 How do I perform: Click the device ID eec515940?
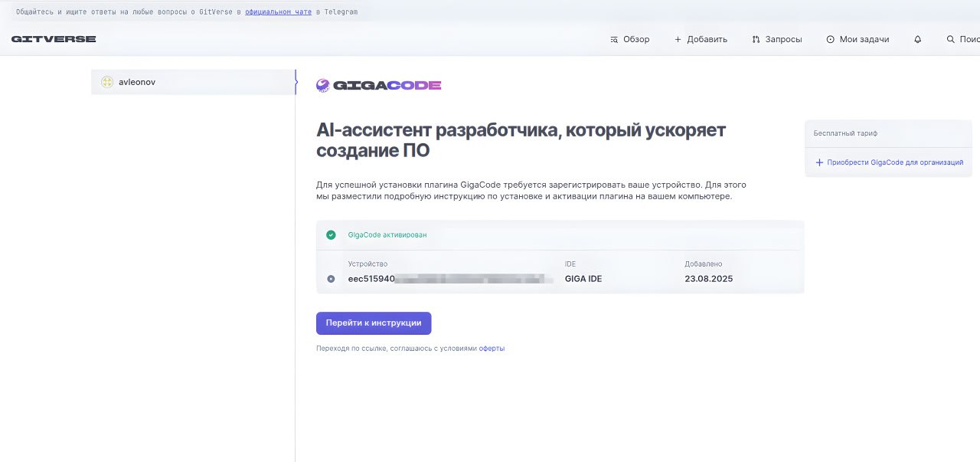tap(371, 279)
